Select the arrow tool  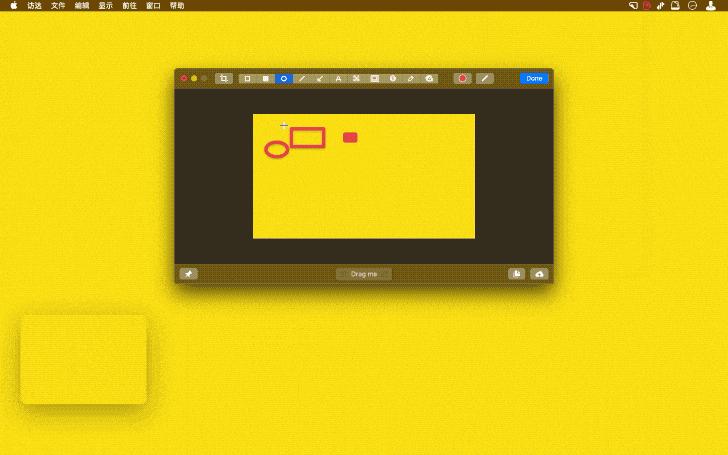coord(320,78)
